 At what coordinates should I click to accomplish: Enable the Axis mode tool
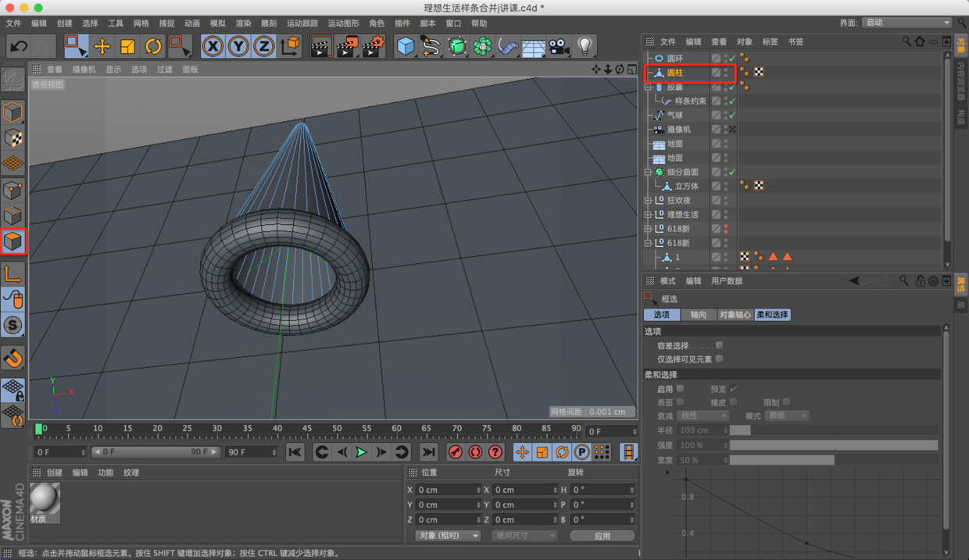[13, 273]
